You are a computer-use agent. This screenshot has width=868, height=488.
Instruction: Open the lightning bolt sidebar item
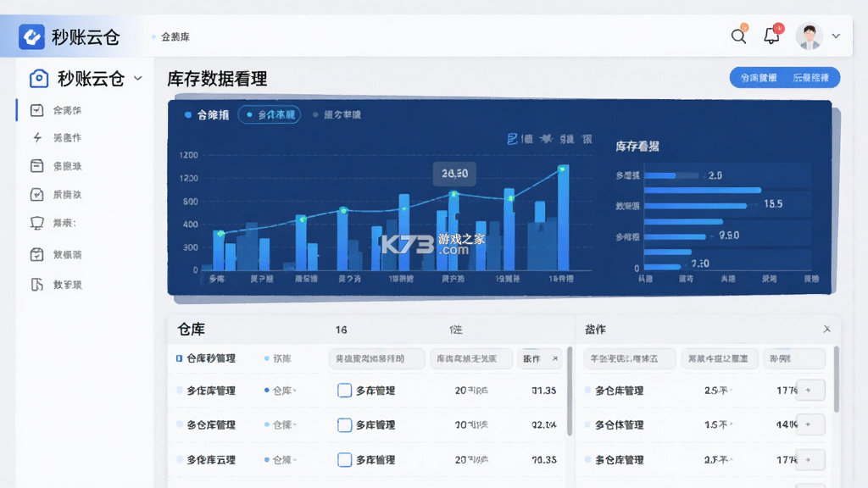point(55,138)
